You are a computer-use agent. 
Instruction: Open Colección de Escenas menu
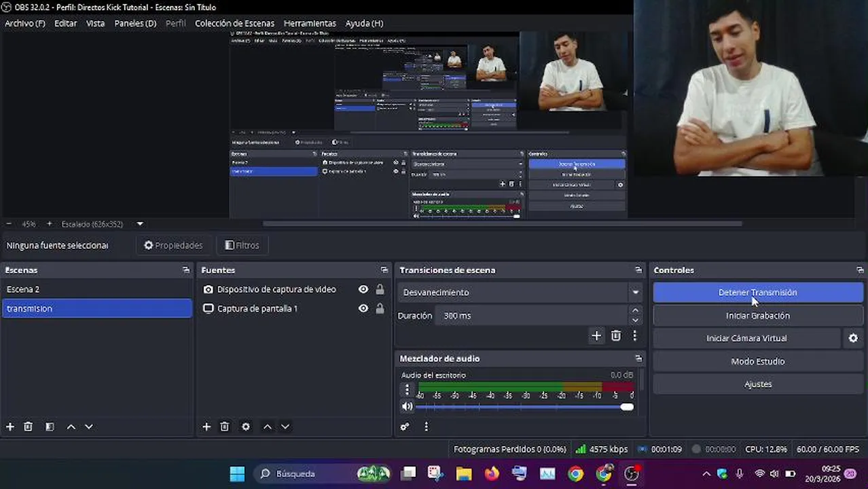coord(235,23)
